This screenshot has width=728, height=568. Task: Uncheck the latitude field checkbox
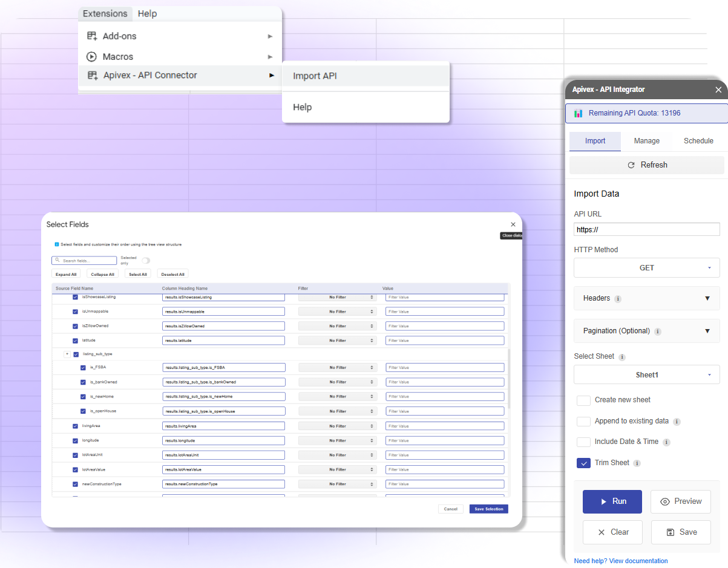coord(75,341)
